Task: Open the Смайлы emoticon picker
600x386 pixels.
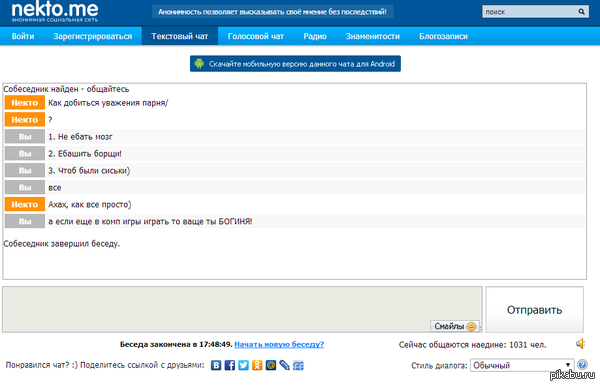Action: tap(455, 326)
